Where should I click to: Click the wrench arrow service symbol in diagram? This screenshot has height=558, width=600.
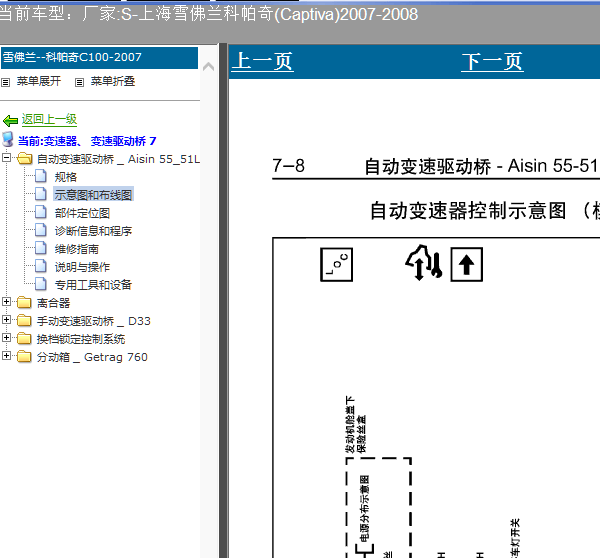tap(424, 263)
